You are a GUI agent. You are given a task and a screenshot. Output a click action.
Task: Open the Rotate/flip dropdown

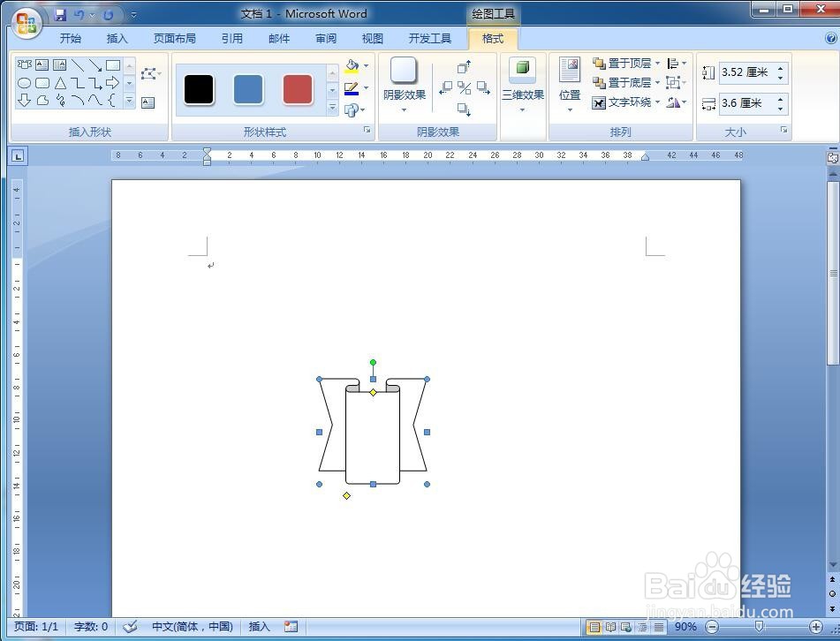tap(677, 102)
